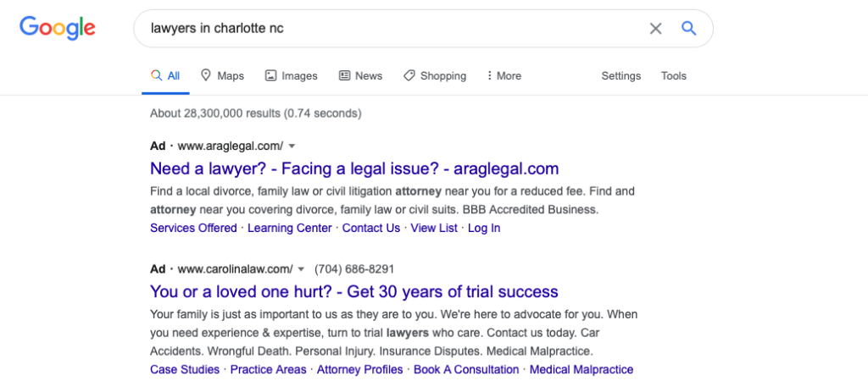Image resolution: width=868 pixels, height=392 pixels.
Task: Click the Google logo
Action: click(58, 28)
